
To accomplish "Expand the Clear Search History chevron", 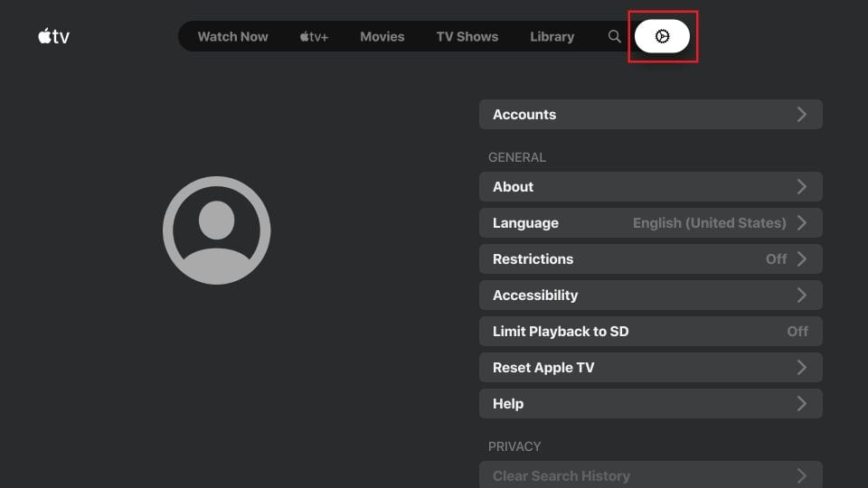I will pos(802,476).
